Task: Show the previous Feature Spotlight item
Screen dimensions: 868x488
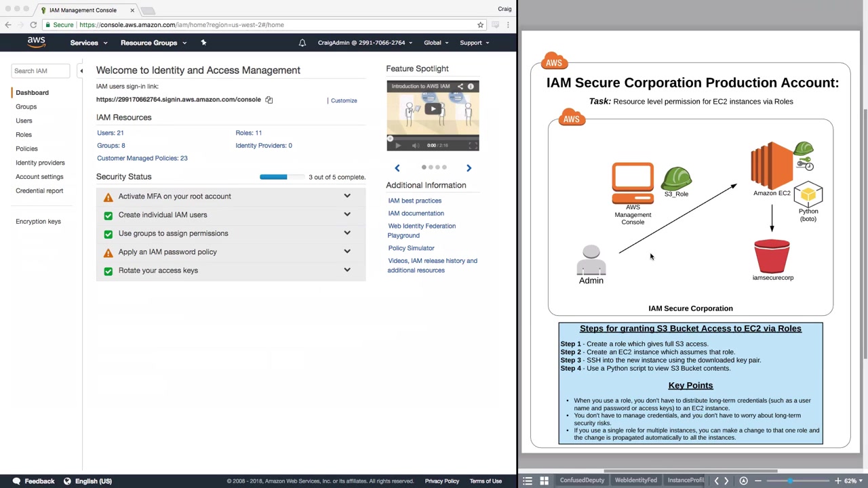Action: coord(397,167)
